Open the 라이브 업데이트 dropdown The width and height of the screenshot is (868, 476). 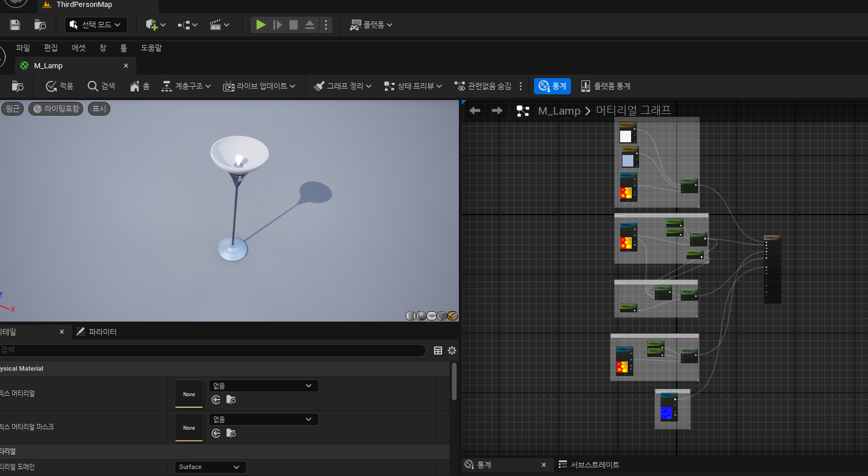[x=259, y=86]
